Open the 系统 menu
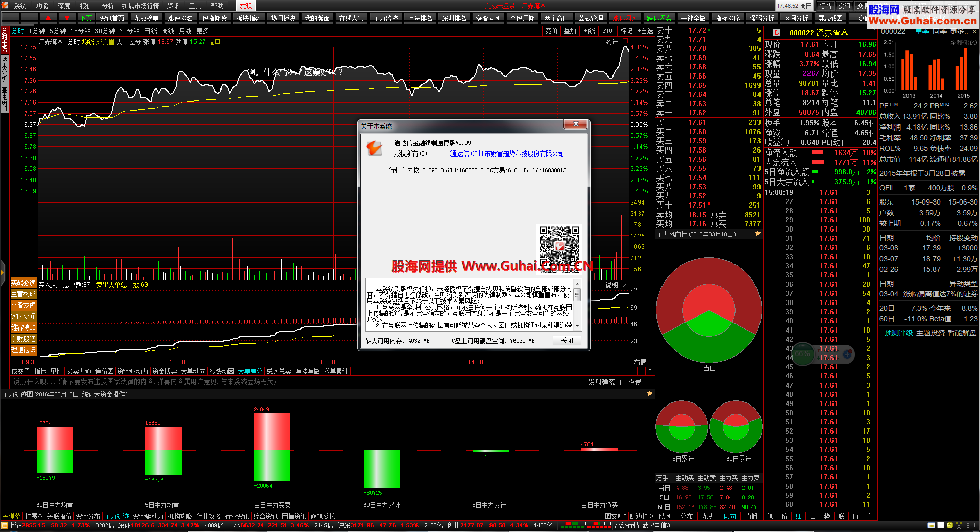 (x=20, y=6)
